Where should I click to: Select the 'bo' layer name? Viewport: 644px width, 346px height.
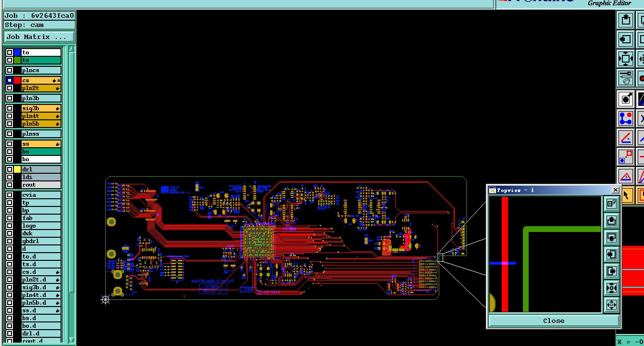(41, 159)
